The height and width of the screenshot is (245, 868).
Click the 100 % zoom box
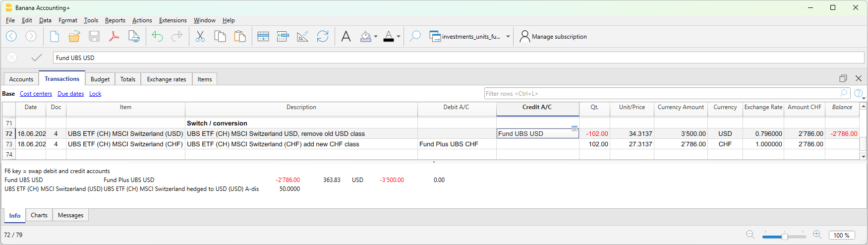pyautogui.click(x=842, y=235)
